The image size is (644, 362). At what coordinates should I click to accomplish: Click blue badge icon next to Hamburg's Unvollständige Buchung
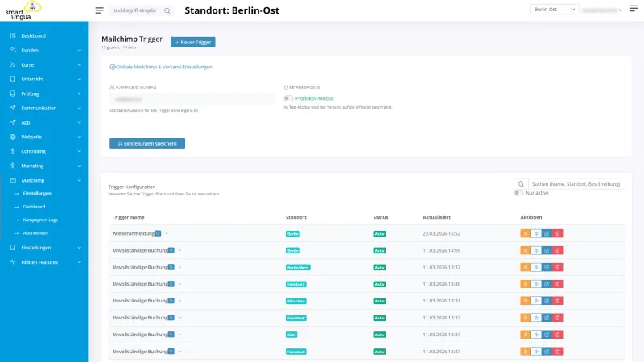pos(171,284)
